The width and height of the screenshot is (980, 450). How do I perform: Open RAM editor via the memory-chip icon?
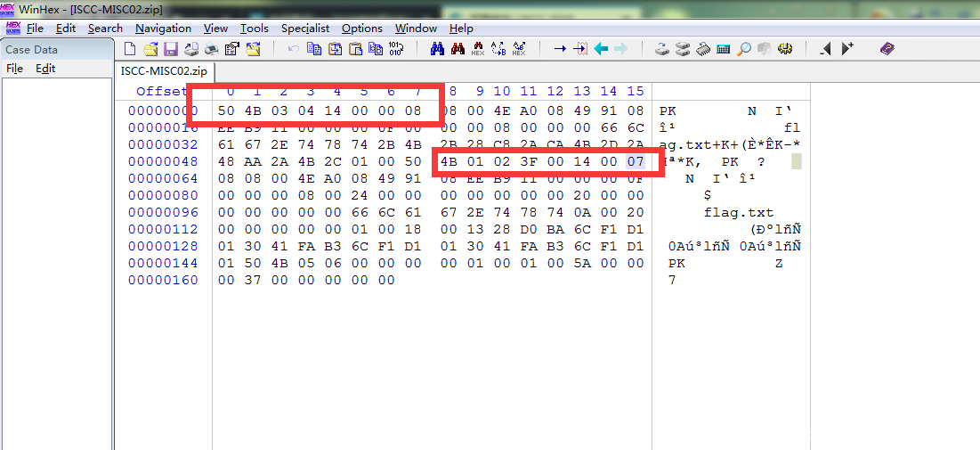coord(703,49)
